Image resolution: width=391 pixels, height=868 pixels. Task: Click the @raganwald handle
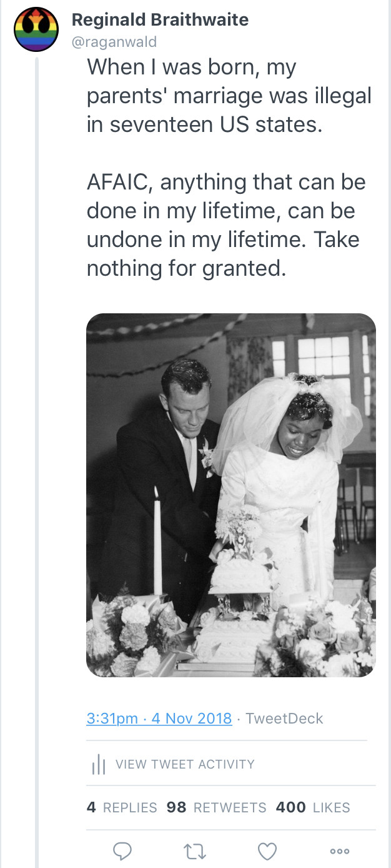pos(114,42)
